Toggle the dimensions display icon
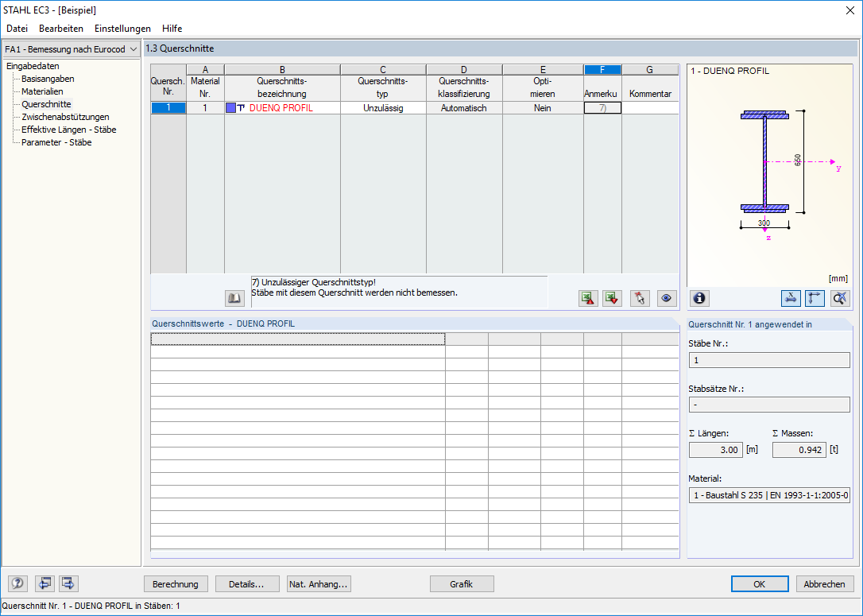 pyautogui.click(x=815, y=298)
